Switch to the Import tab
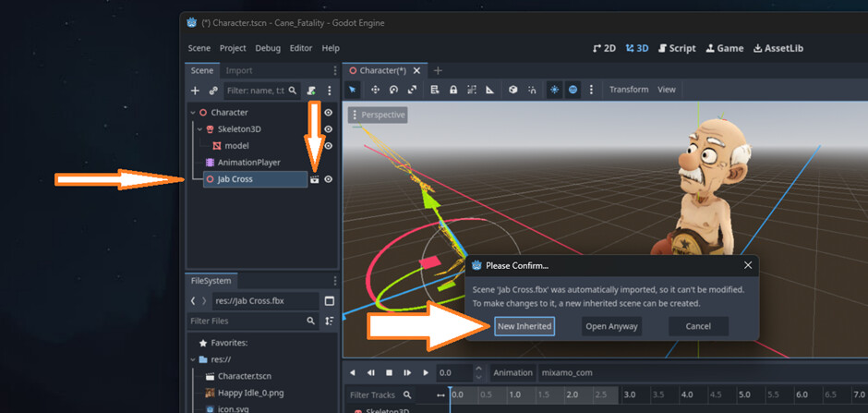Viewport: 868px width, 413px height. [x=238, y=70]
